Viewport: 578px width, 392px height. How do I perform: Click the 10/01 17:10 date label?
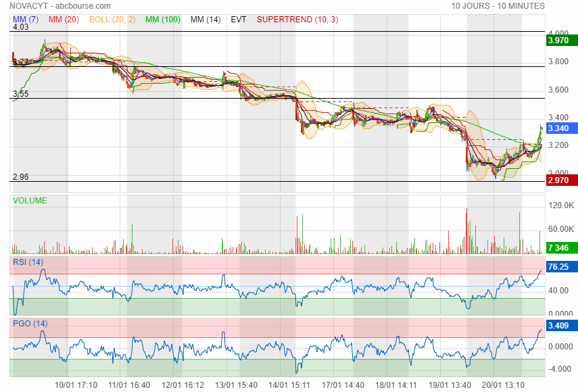pos(76,385)
